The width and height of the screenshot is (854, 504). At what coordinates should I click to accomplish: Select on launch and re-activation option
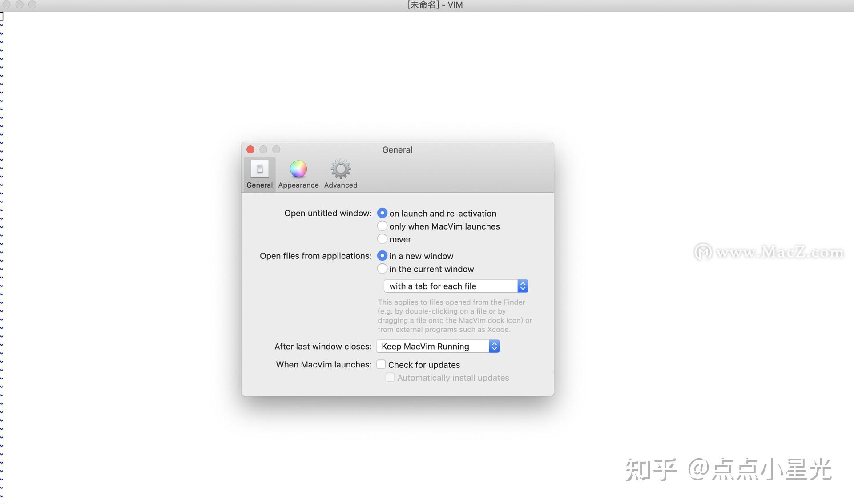click(x=382, y=213)
